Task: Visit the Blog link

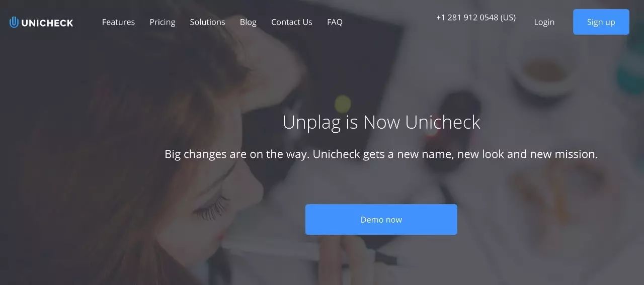Action: point(248,22)
